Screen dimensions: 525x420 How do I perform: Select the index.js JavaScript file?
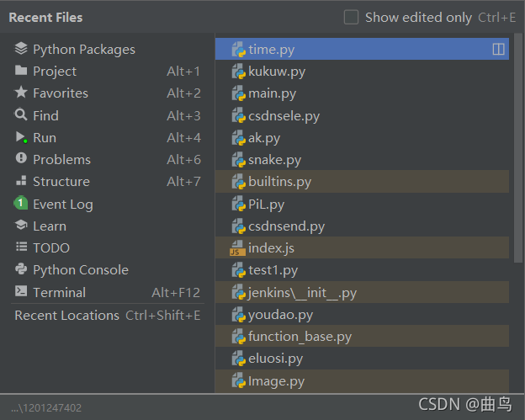[x=362, y=247]
